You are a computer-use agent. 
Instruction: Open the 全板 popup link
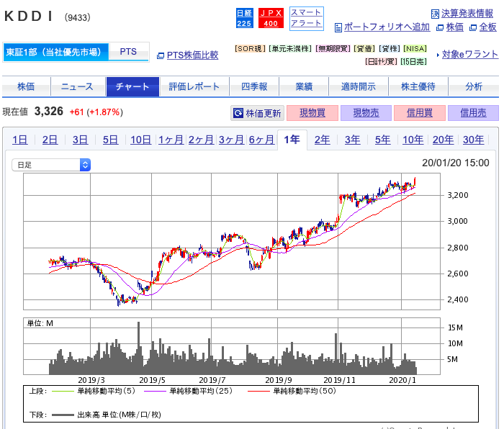coord(487,27)
